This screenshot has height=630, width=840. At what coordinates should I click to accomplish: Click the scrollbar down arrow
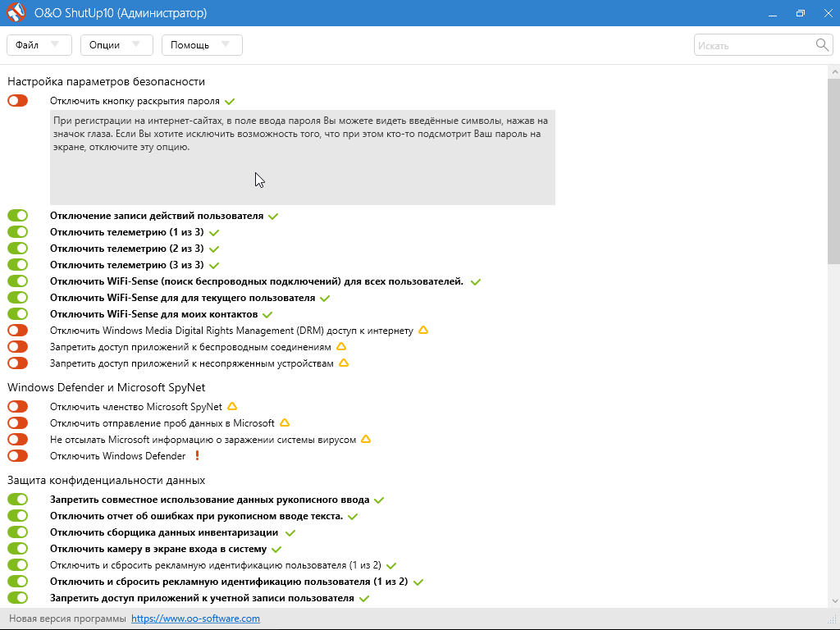click(x=833, y=600)
